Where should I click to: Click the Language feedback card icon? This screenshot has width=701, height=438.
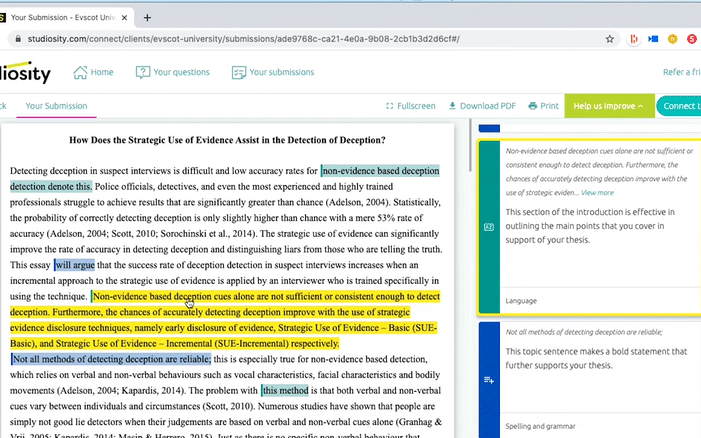(489, 227)
